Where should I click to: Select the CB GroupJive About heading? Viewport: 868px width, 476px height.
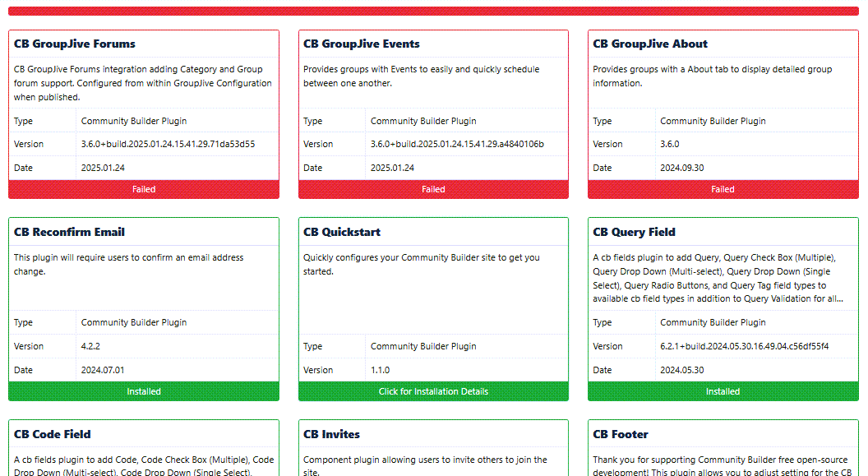pos(650,44)
